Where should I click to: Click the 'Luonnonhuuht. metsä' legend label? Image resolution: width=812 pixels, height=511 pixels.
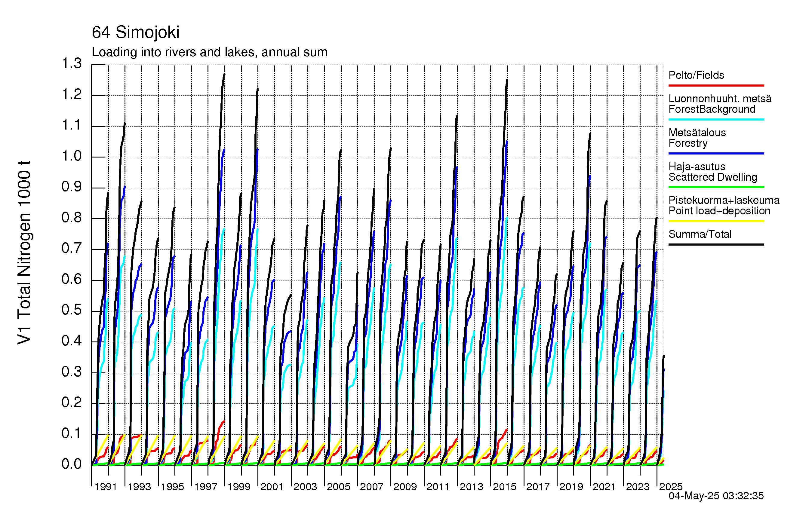click(720, 99)
